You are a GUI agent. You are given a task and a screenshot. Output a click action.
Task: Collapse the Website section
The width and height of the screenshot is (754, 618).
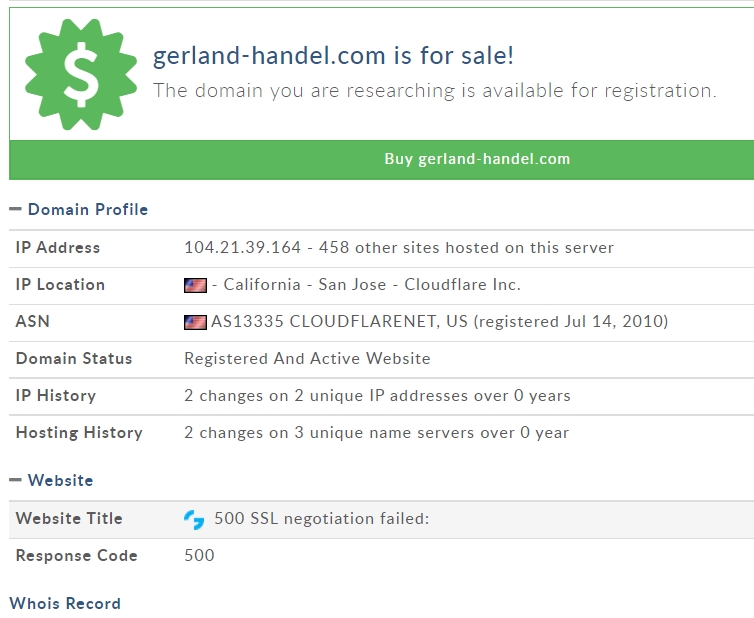(x=15, y=480)
